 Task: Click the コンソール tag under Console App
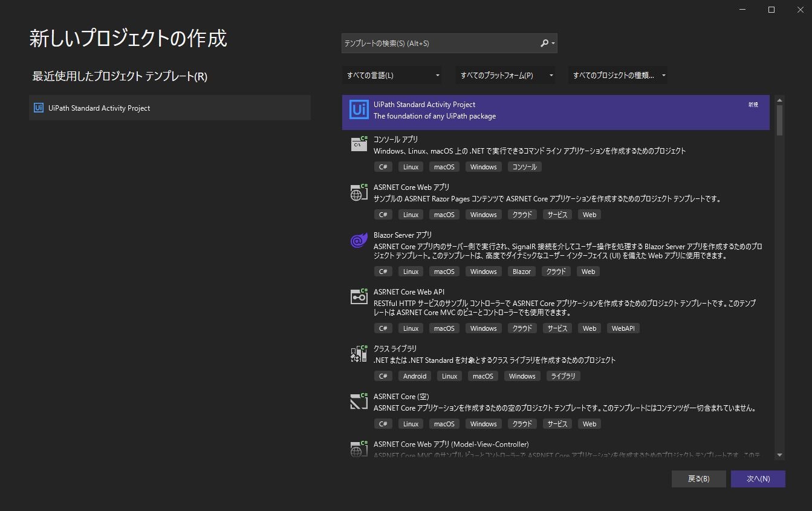click(x=524, y=167)
